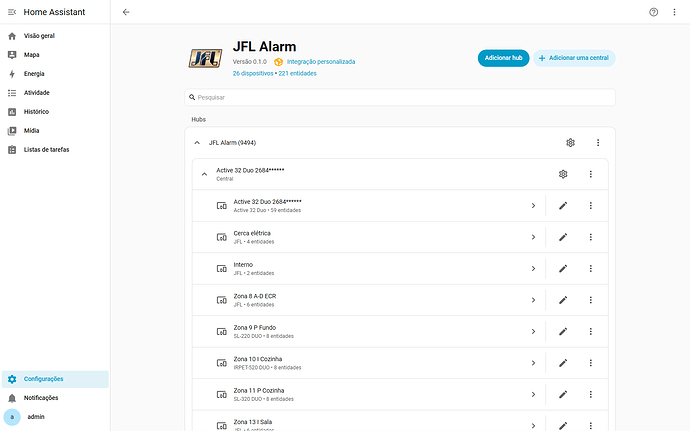This screenshot has width=690, height=431.
Task: Open the top-right overflow menu
Action: point(674,12)
